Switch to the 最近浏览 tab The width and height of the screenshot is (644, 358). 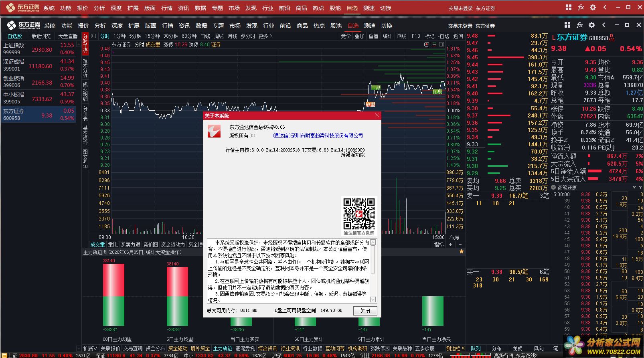(x=41, y=36)
